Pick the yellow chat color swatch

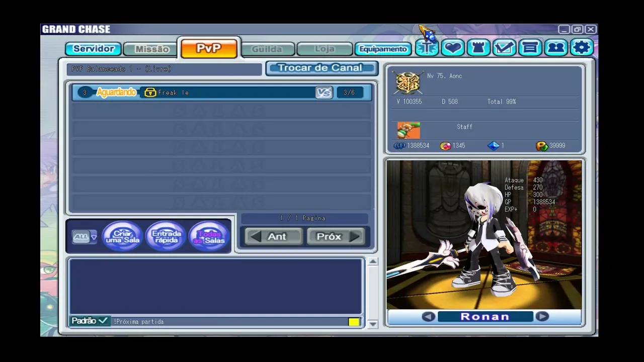click(354, 322)
